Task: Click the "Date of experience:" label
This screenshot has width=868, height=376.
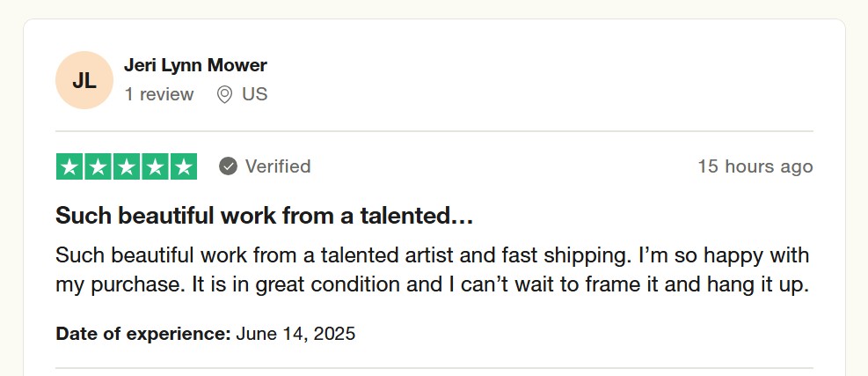Action: [143, 334]
